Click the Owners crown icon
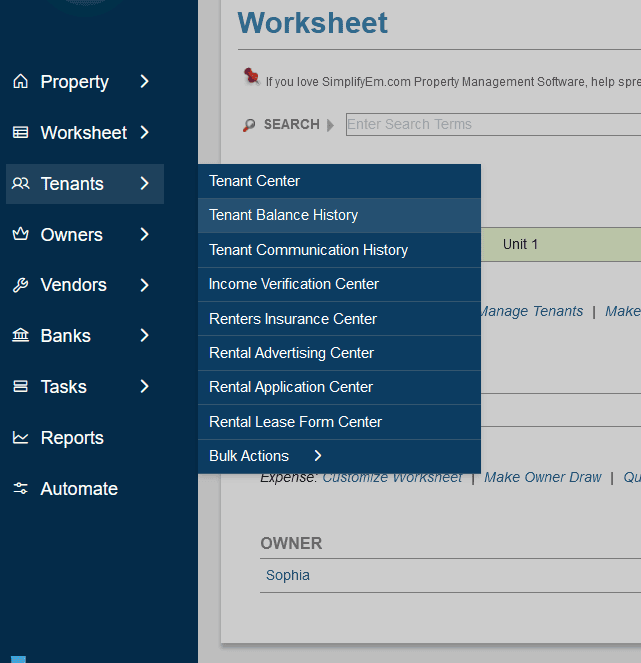This screenshot has height=663, width=641. pos(20,235)
